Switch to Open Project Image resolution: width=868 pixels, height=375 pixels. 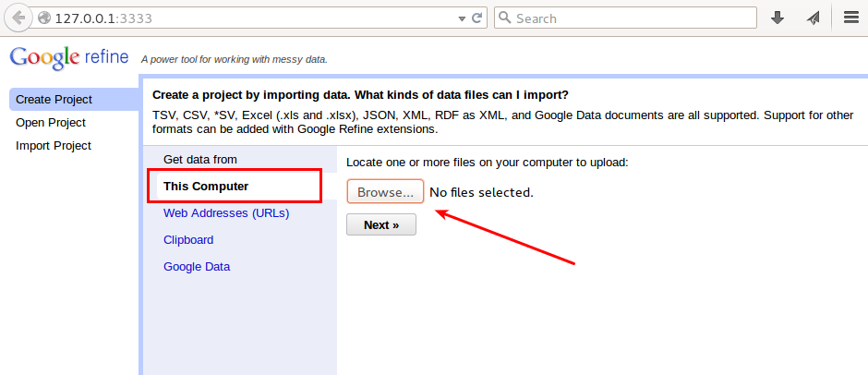coord(51,123)
